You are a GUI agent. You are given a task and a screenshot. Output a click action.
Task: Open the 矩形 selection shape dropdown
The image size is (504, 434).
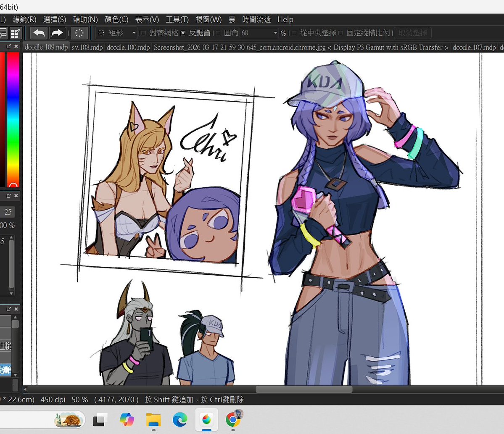pyautogui.click(x=117, y=33)
